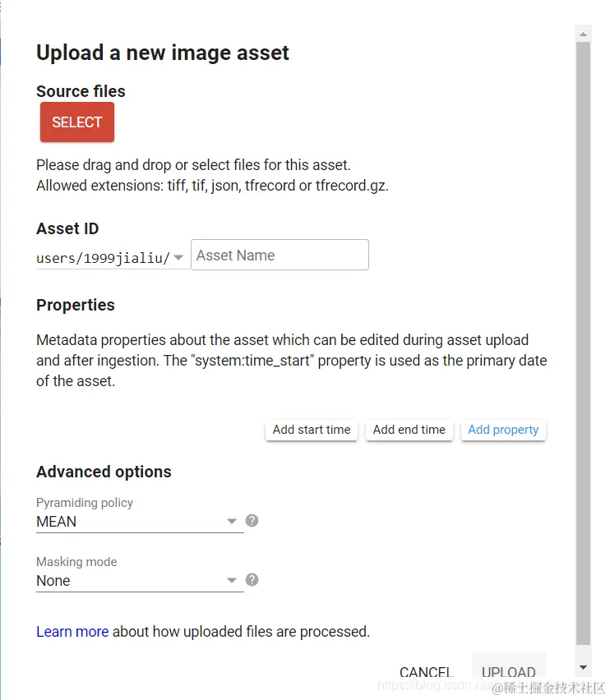Click help icon next to Pyramiding policy
This screenshot has height=700, width=610.
click(x=252, y=521)
